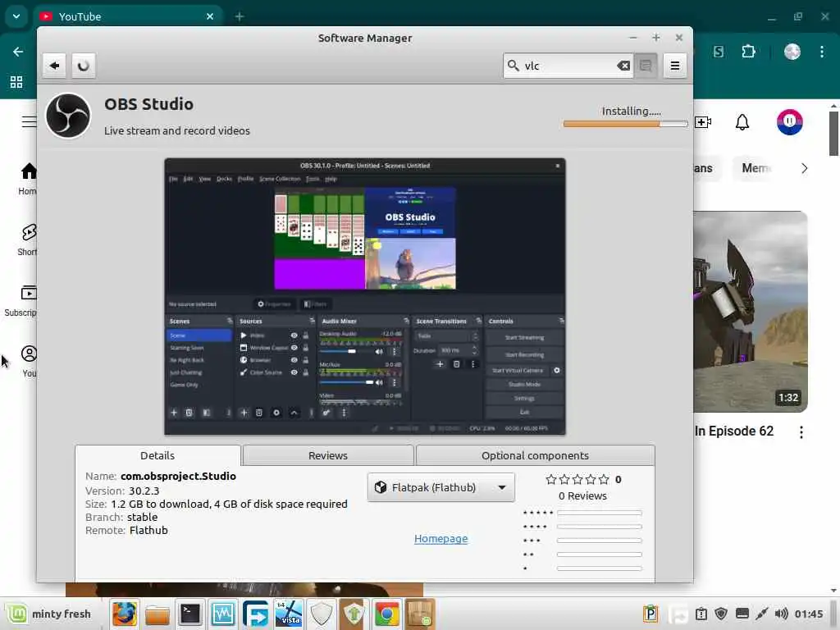Click branch value 'stable'
Screen dimensions: 840x630
[x=143, y=517]
